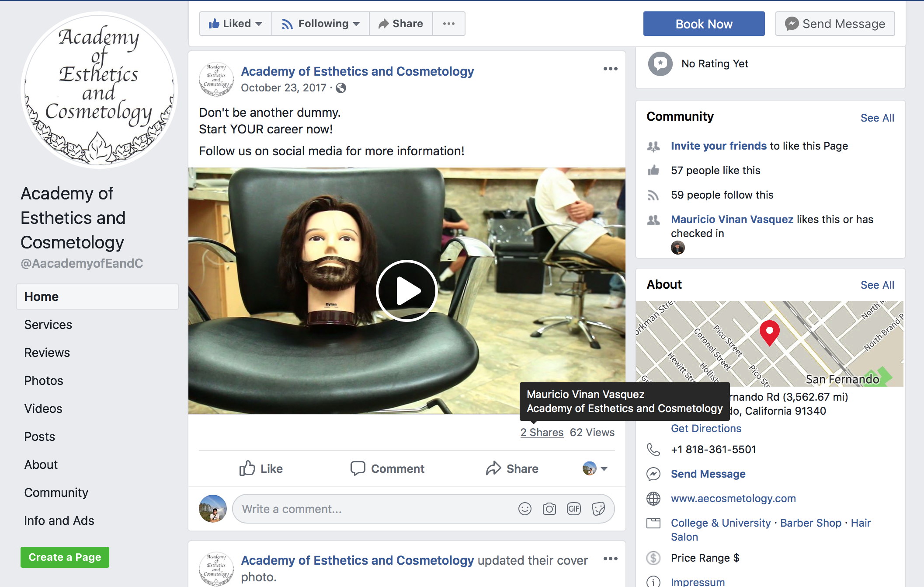
Task: Click See All in About section
Action: tap(877, 285)
